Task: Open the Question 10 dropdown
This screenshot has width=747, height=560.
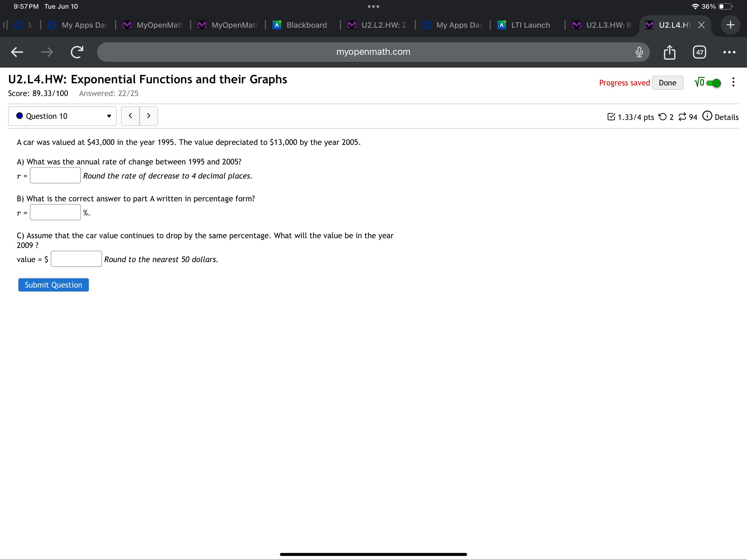Action: [62, 116]
